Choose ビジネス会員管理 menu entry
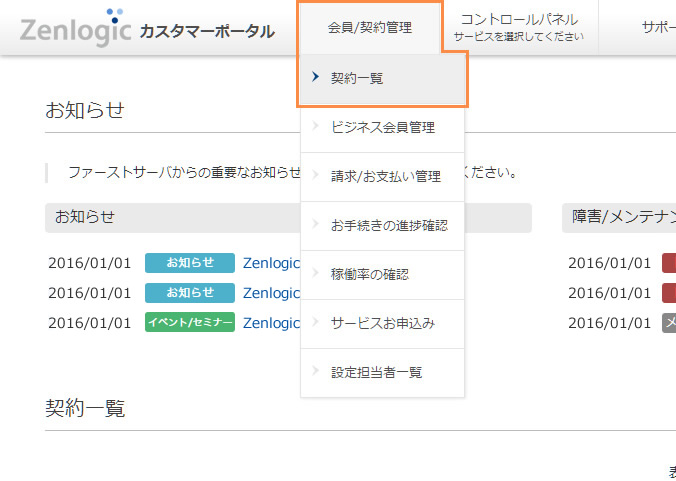This screenshot has height=481, width=676. pyautogui.click(x=383, y=127)
